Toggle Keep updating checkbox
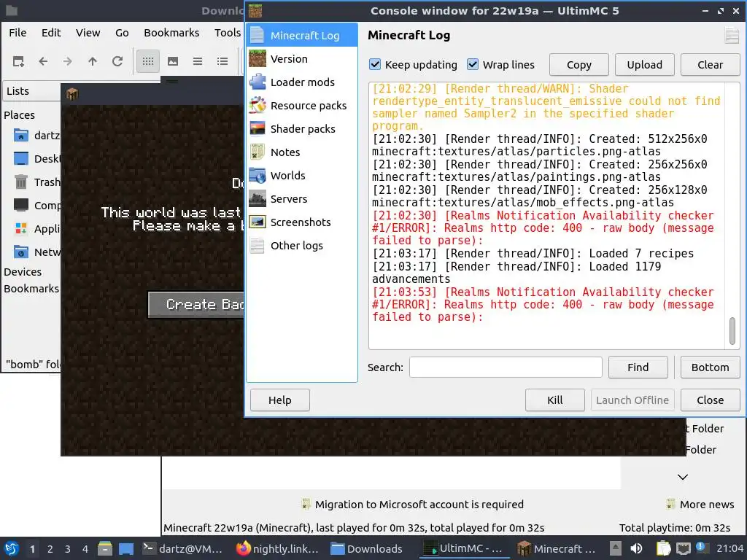Viewport: 747px width, 560px height. (x=375, y=64)
